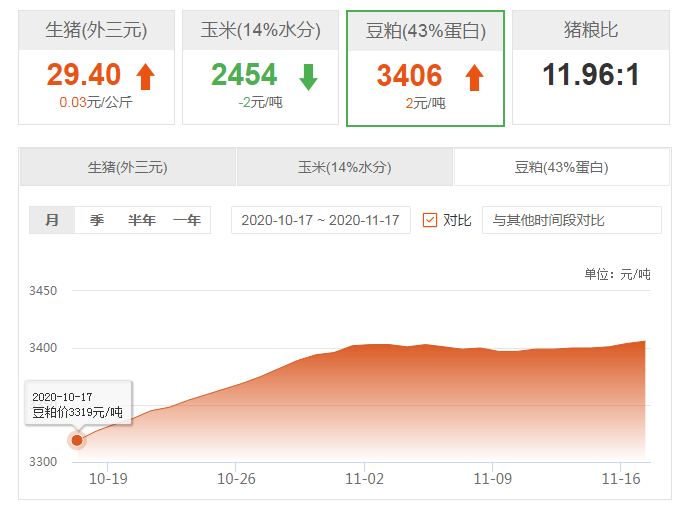Click the 0.03元/公斤 change text
Screen dimensions: 692x518
tap(96, 102)
